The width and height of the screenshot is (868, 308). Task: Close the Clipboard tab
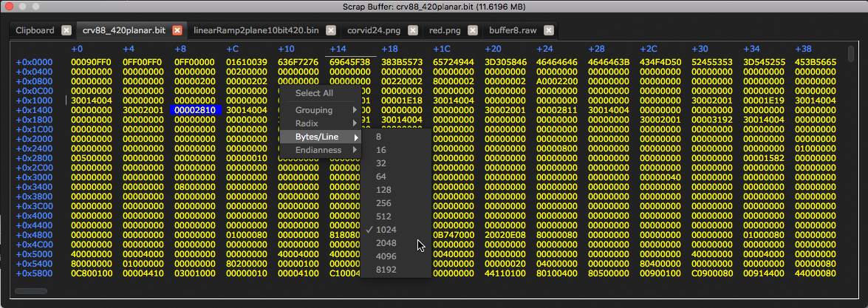click(x=66, y=30)
